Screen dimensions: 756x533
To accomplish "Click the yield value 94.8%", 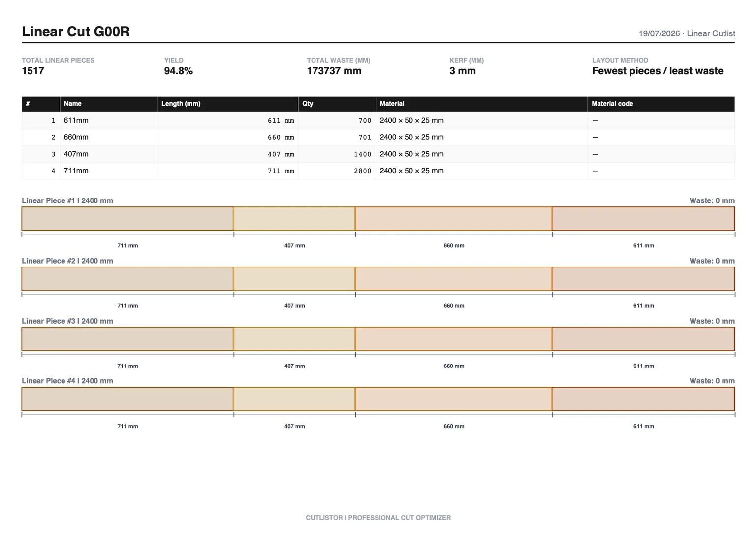I will point(178,71).
